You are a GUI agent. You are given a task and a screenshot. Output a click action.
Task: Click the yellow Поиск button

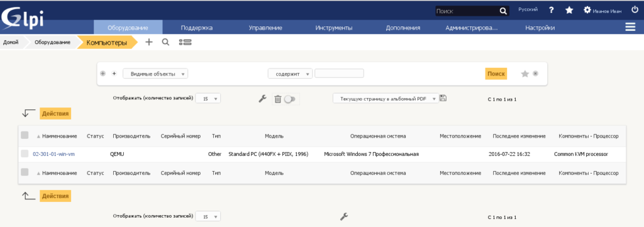click(x=496, y=74)
